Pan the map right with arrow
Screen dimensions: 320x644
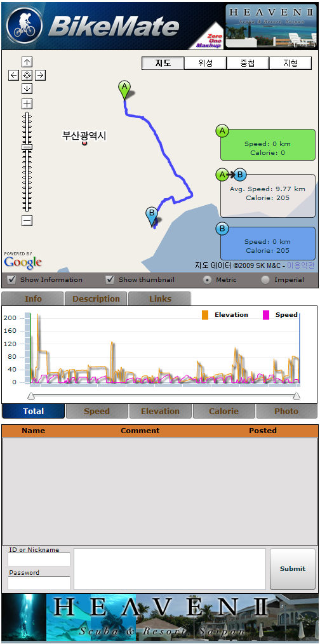tap(40, 75)
